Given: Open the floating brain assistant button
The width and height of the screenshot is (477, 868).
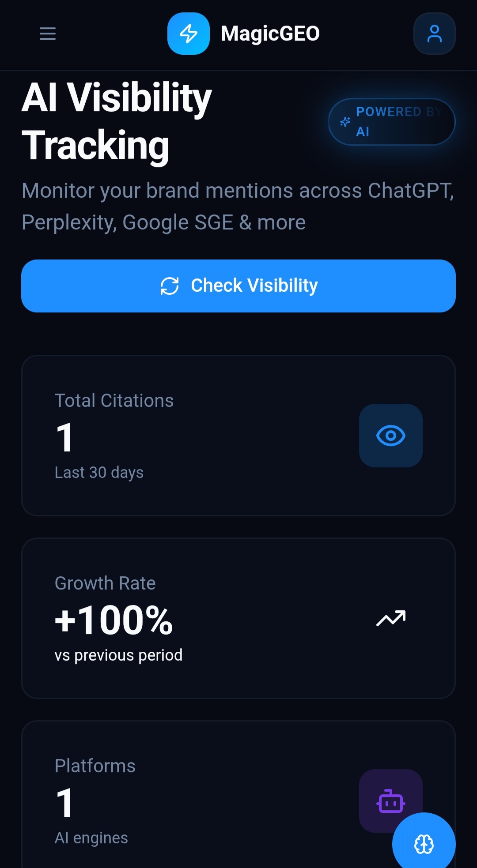Looking at the screenshot, I should (x=424, y=844).
